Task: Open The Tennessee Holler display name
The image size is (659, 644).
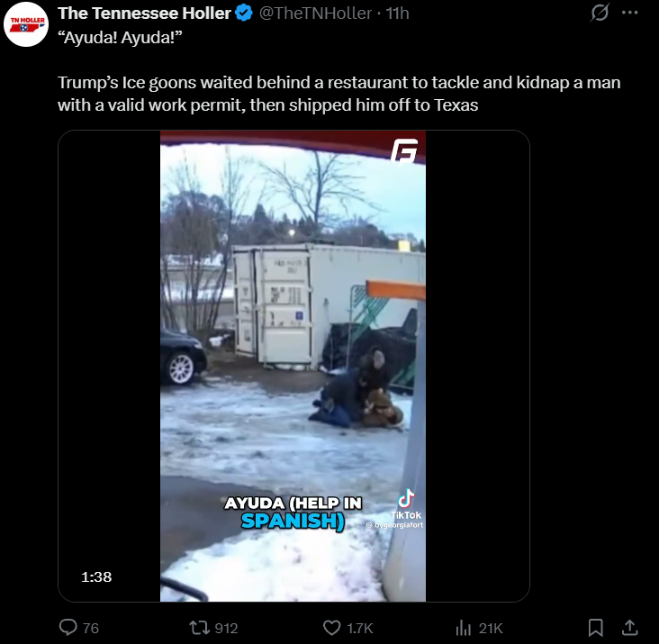Action: (144, 14)
